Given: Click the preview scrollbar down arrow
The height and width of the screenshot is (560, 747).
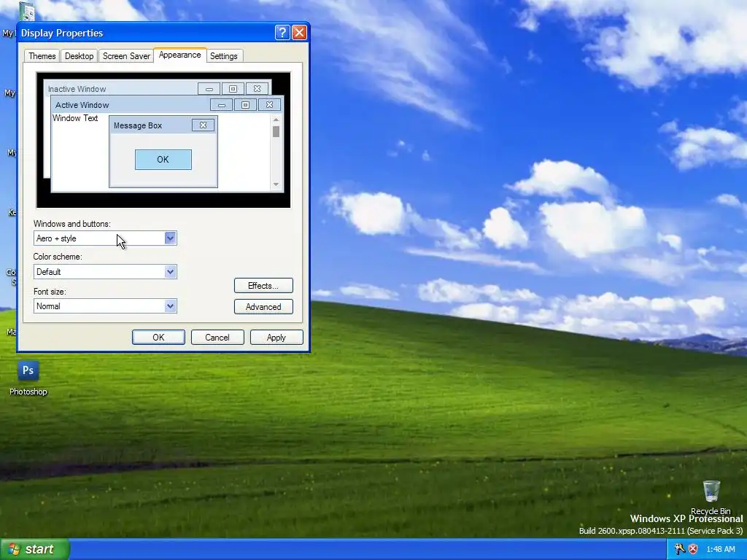Looking at the screenshot, I should tap(276, 184).
